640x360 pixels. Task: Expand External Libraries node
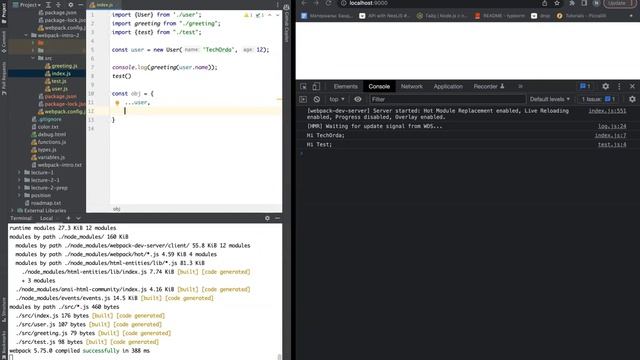coord(12,211)
